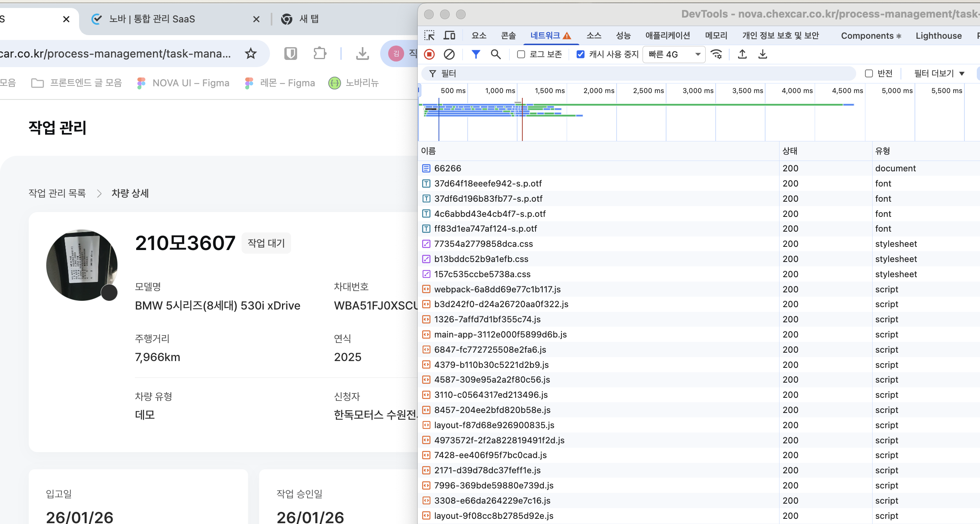Enable the 로그 보존 checkbox
This screenshot has width=980, height=524.
coord(521,54)
